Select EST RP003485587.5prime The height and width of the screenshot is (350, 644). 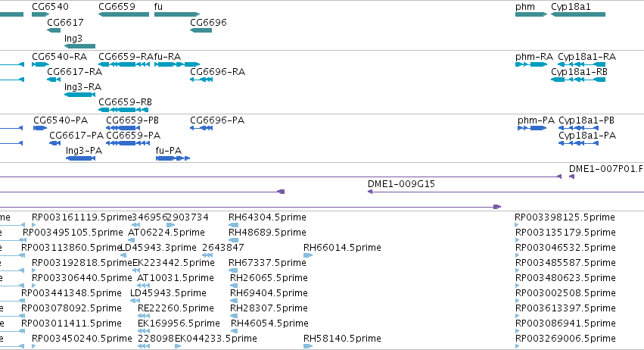tap(565, 263)
